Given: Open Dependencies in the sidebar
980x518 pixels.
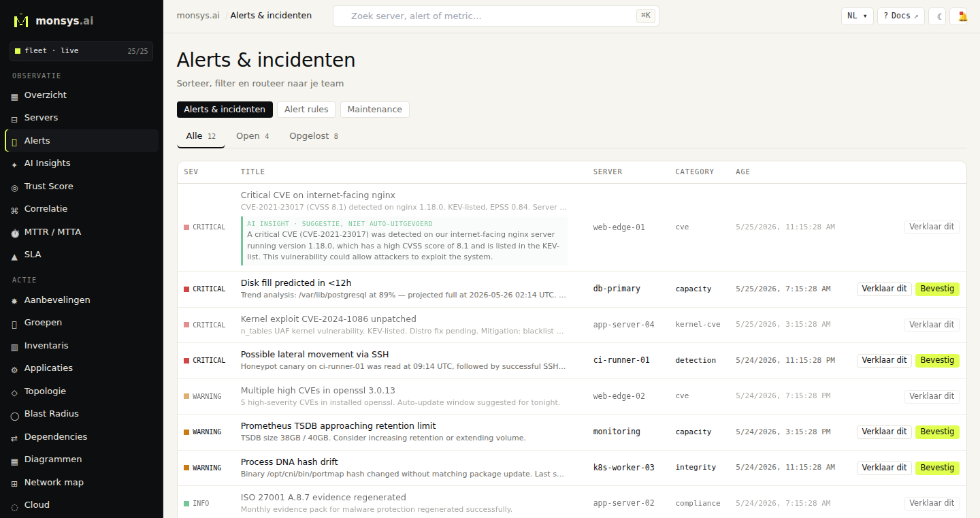Looking at the screenshot, I should (x=82, y=437).
